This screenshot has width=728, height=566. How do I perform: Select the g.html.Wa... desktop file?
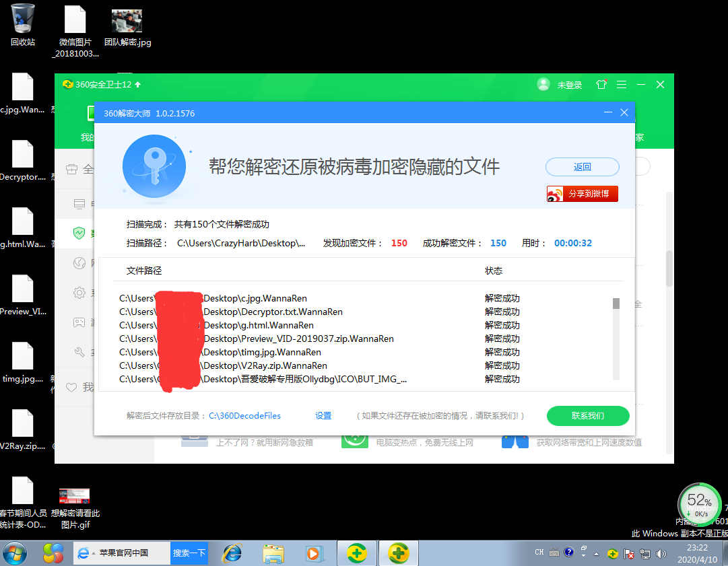(x=22, y=227)
